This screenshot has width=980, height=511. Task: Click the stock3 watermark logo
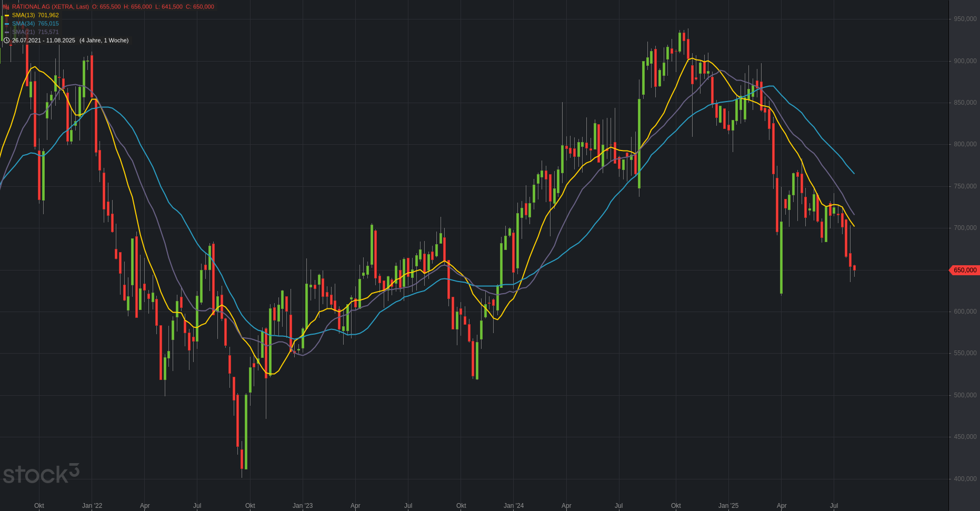point(41,474)
